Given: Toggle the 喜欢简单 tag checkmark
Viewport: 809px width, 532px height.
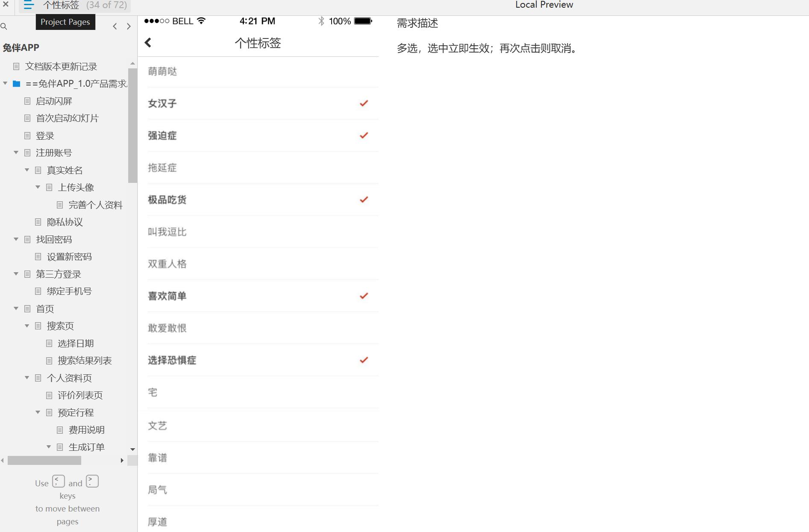Looking at the screenshot, I should click(364, 296).
